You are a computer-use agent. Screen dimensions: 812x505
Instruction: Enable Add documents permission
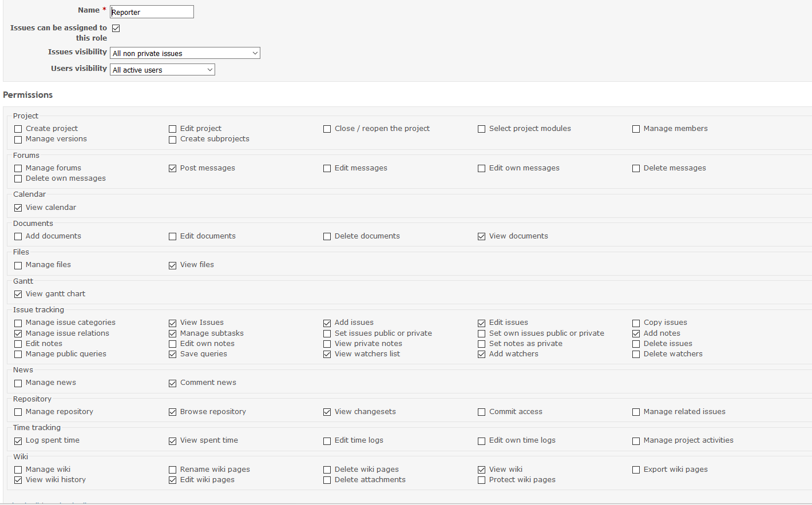pos(18,237)
